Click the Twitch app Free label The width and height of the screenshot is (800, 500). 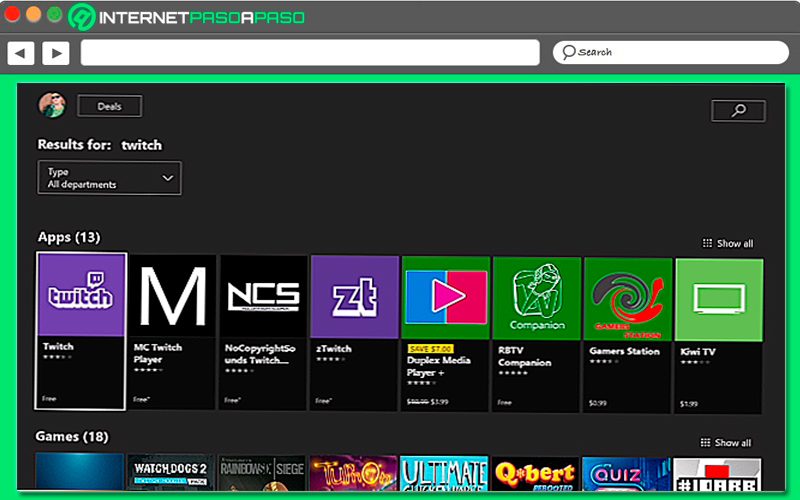pyautogui.click(x=49, y=399)
